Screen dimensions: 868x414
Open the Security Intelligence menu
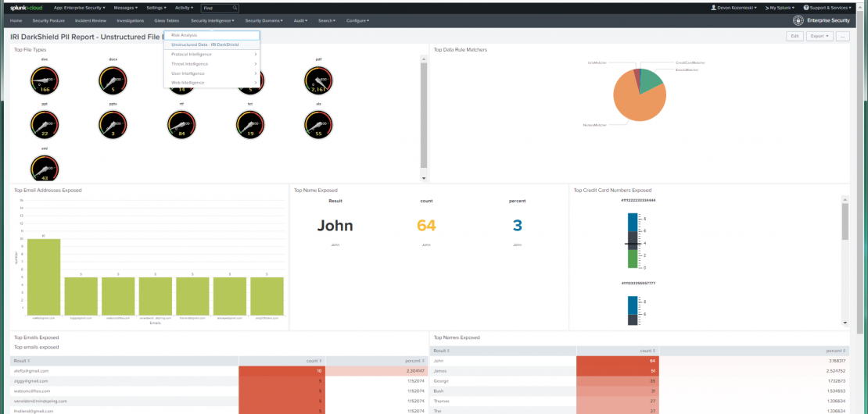pyautogui.click(x=213, y=20)
